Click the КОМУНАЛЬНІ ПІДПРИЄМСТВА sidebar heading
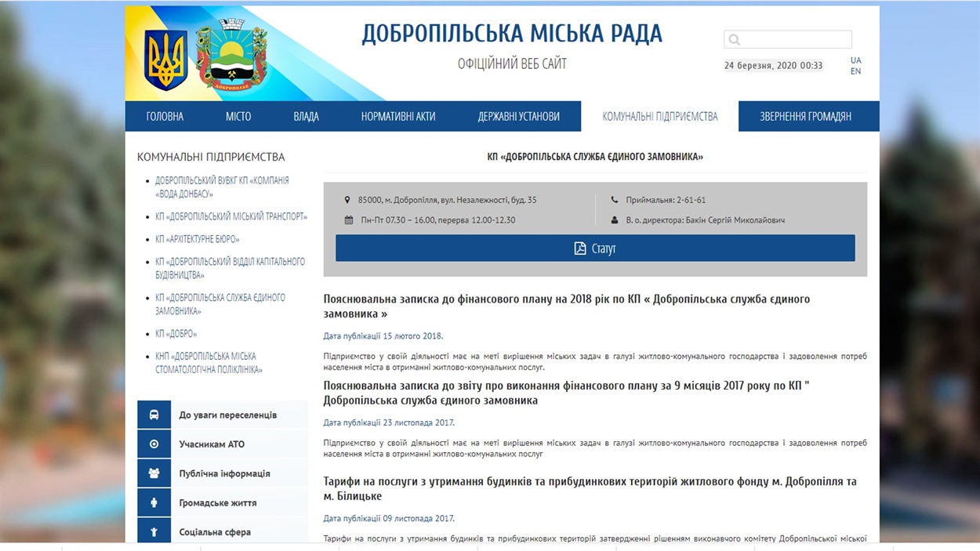 coord(211,157)
